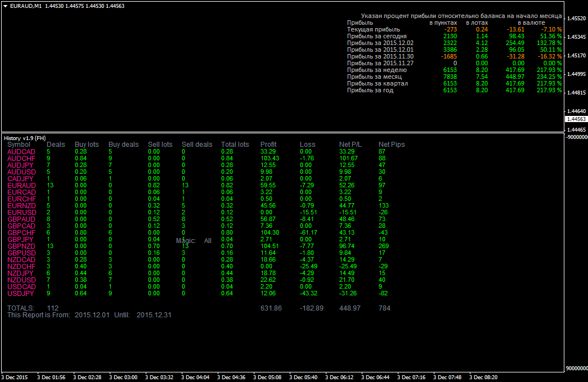Viewport: 588px width, 382px height.
Task: Click the 3 Dec 08:20 time axis label
Action: (483, 377)
